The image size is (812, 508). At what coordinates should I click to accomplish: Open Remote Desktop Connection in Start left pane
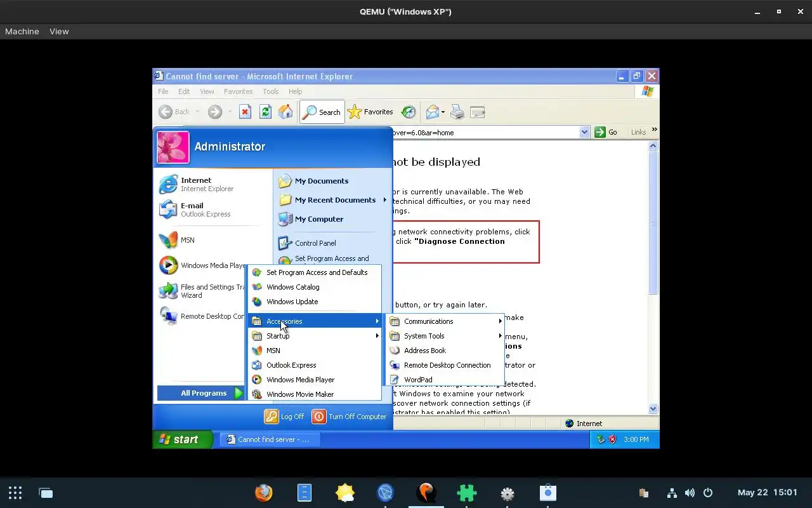202,316
